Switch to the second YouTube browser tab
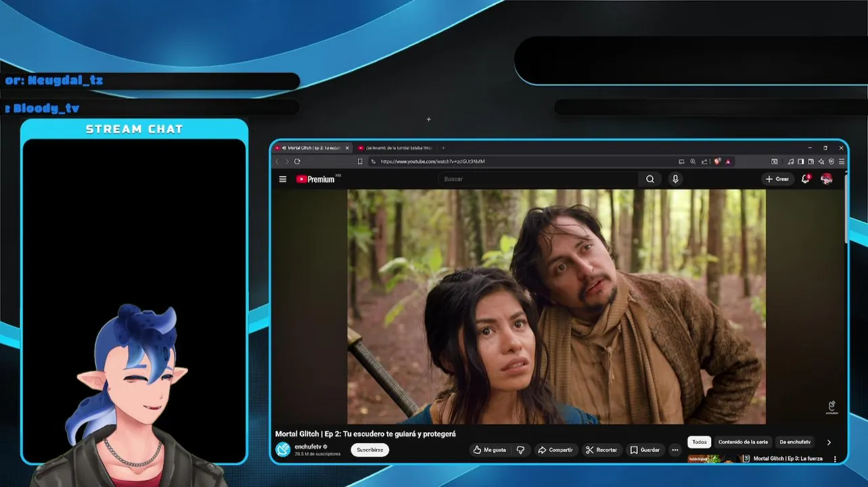This screenshot has height=487, width=868. click(x=396, y=147)
